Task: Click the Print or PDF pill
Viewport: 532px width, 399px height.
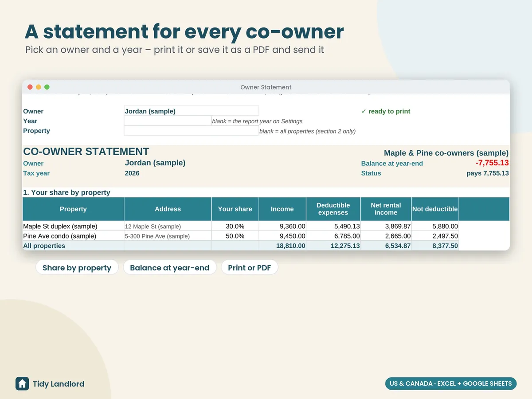Action: coord(249,267)
